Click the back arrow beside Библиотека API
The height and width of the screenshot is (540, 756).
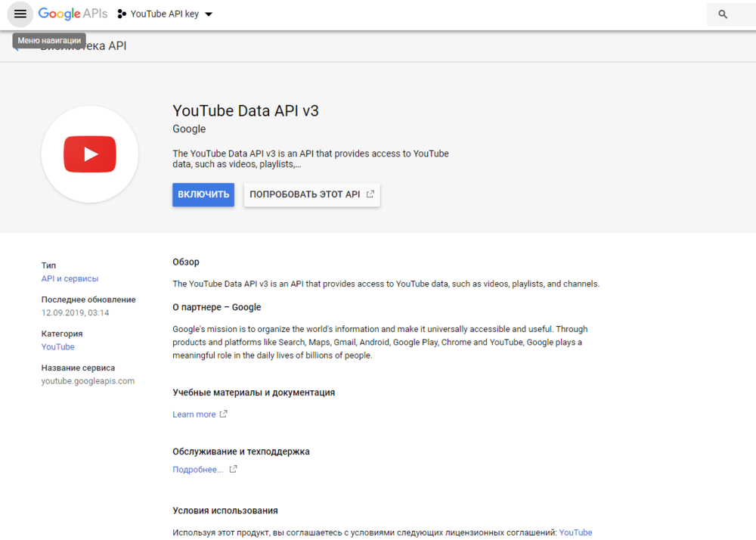(x=17, y=47)
